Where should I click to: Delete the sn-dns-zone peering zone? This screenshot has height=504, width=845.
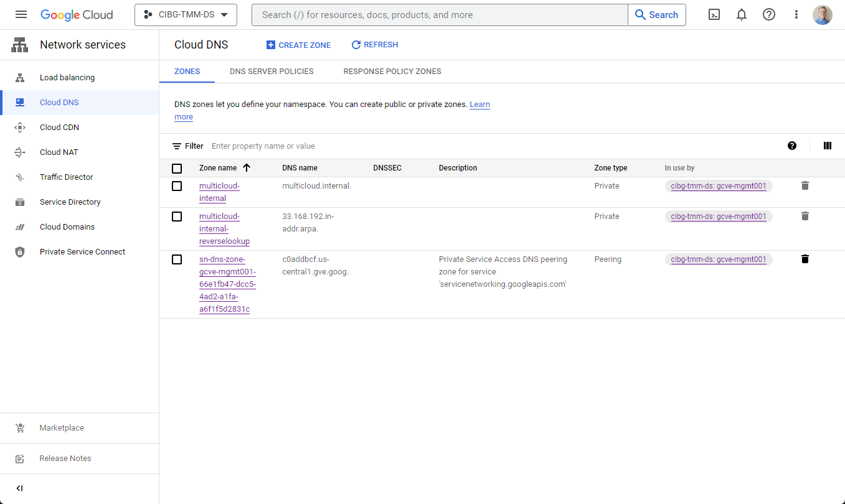[x=805, y=259]
